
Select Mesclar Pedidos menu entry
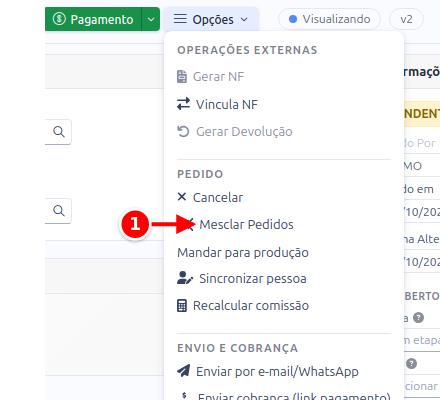tap(246, 224)
